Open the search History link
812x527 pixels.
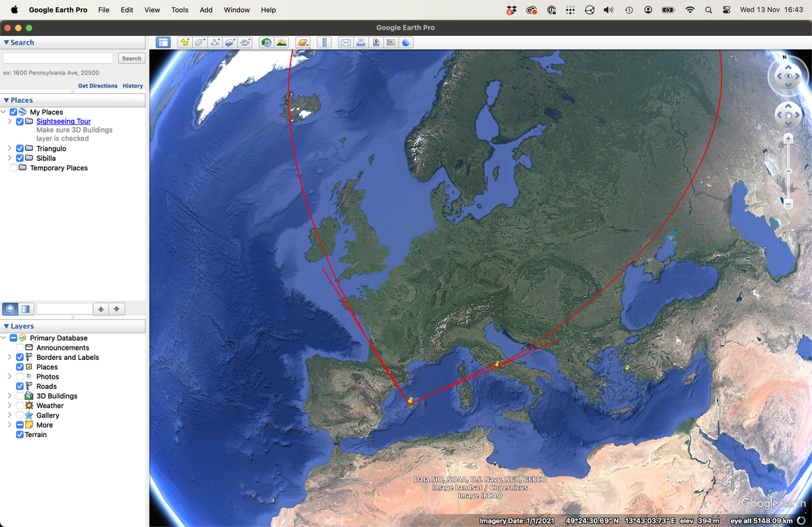coord(133,86)
